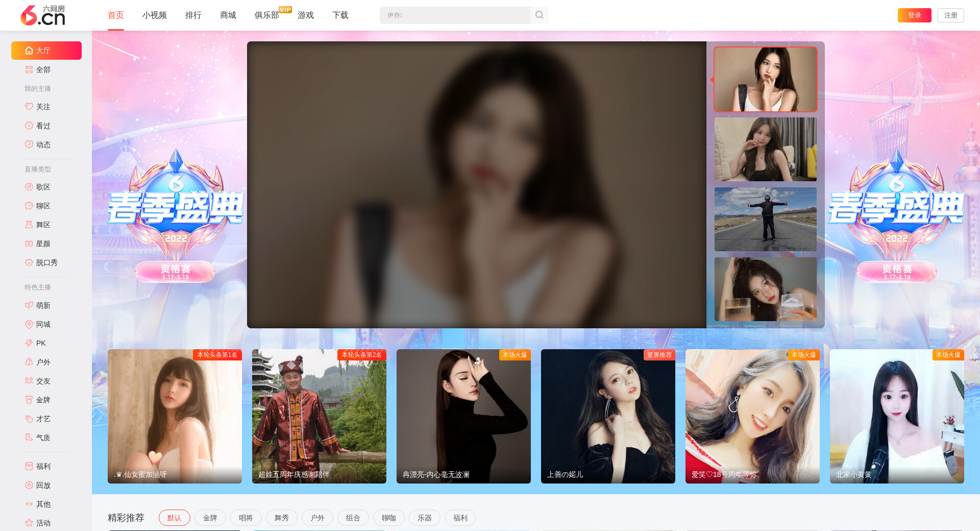Filter recommendations by 唱将

[246, 518]
